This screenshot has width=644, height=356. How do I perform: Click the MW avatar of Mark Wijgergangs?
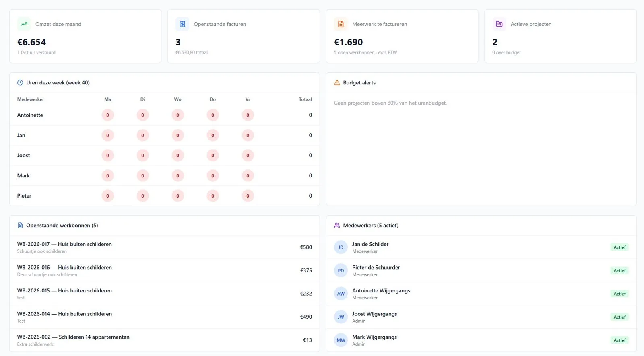point(341,340)
